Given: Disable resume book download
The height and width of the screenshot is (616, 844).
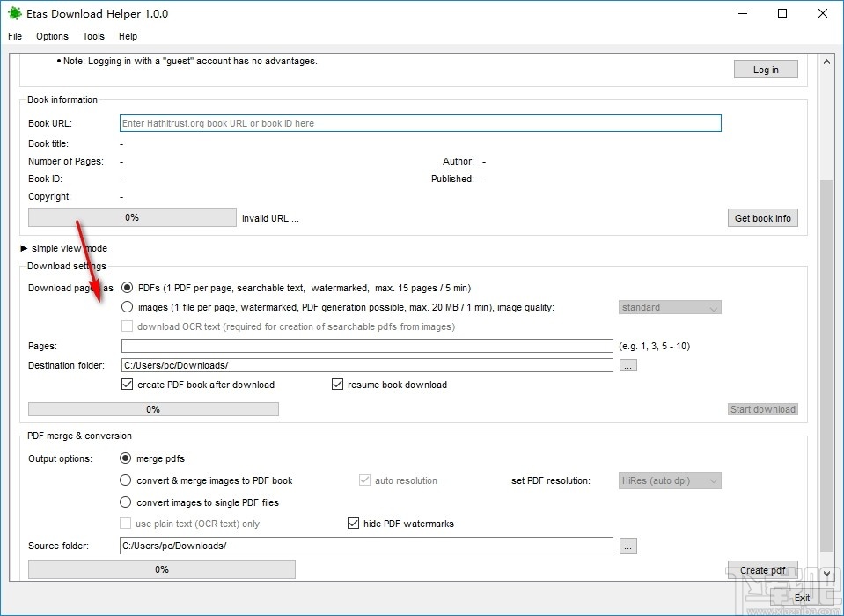Looking at the screenshot, I should [337, 385].
